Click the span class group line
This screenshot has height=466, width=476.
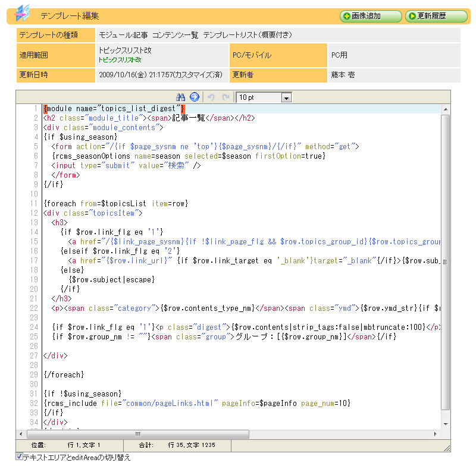click(x=224, y=337)
